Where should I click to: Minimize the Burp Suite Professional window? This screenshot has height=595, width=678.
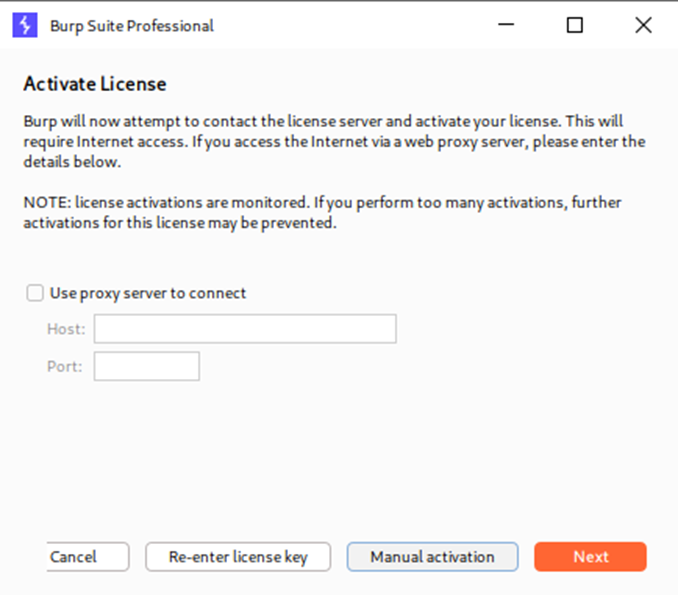pos(506,25)
